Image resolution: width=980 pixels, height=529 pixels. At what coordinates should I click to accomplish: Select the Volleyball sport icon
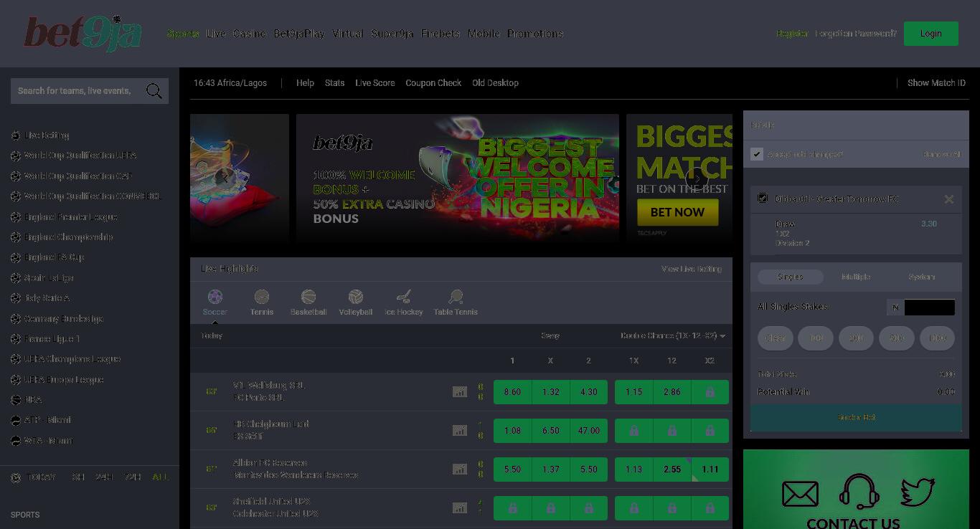356,297
